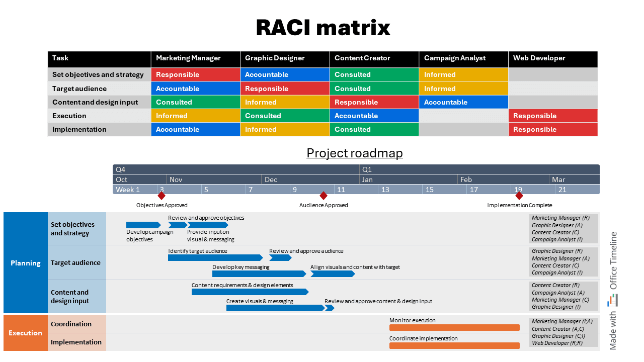
Task: Select the Planning swimlane label
Action: [25, 263]
